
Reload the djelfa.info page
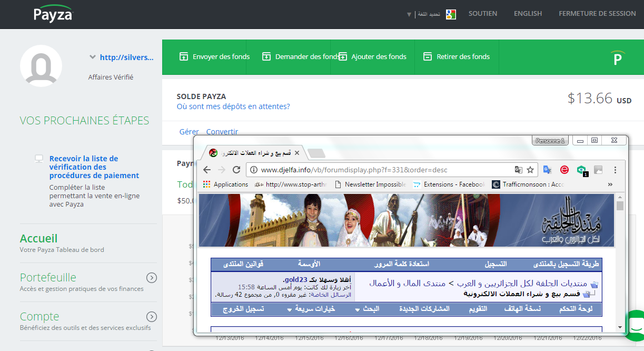(236, 170)
